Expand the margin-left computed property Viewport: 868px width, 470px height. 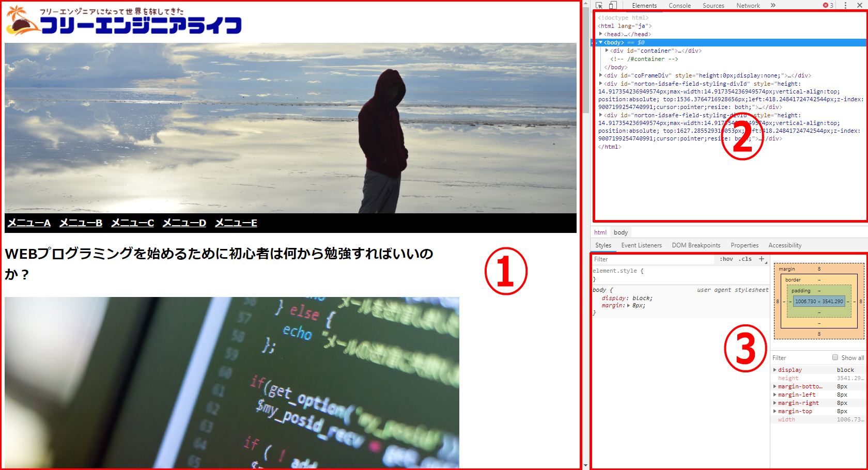pos(774,395)
